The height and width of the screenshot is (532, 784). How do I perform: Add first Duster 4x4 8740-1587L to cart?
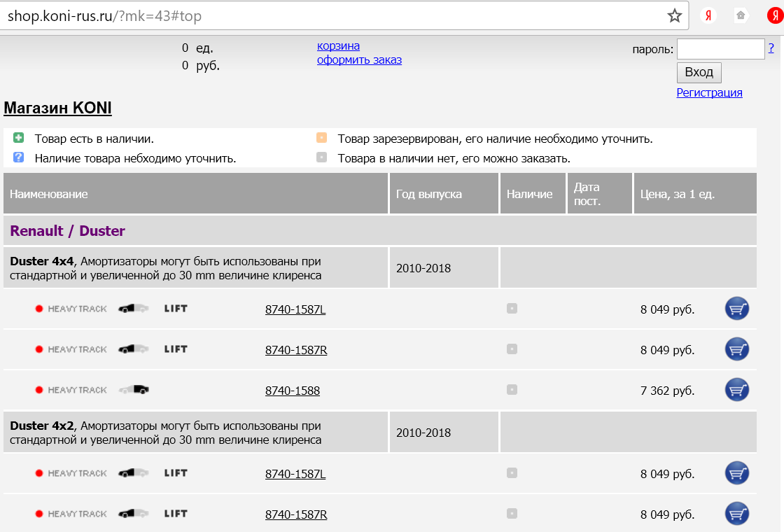pos(736,309)
